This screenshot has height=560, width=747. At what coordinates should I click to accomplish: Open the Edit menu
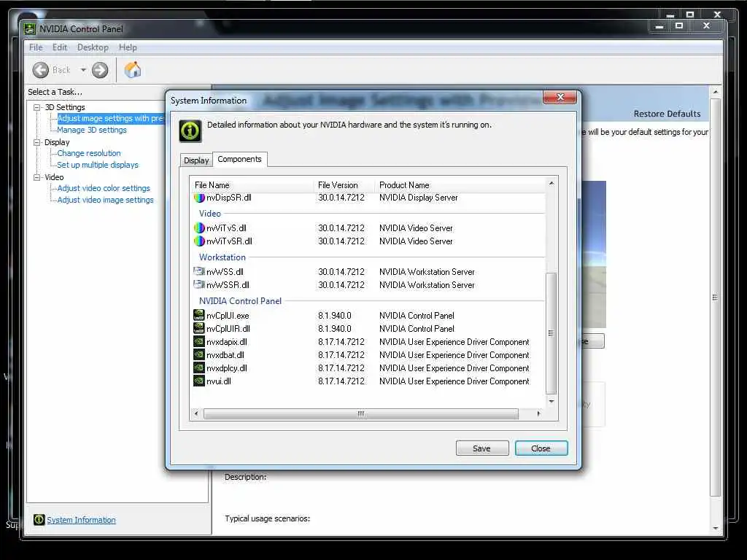pyautogui.click(x=60, y=47)
